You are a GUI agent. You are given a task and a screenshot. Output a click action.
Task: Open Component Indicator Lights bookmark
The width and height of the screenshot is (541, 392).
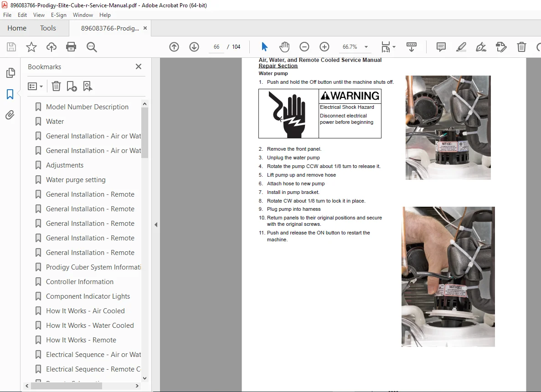pyautogui.click(x=88, y=296)
